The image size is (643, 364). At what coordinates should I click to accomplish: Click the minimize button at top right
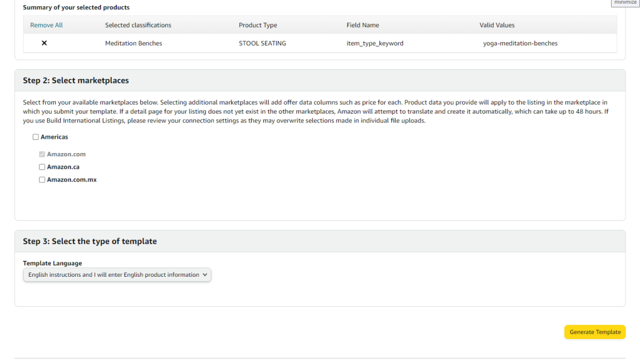point(625,3)
